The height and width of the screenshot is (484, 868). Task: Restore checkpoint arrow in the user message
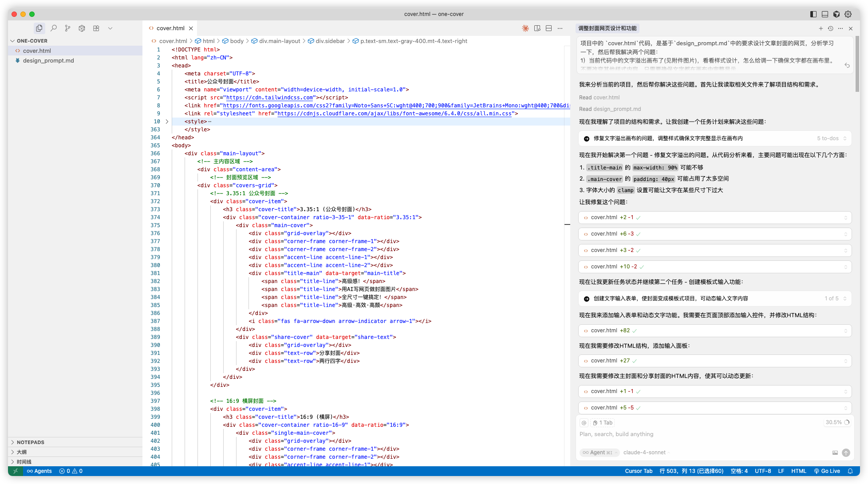tap(847, 65)
